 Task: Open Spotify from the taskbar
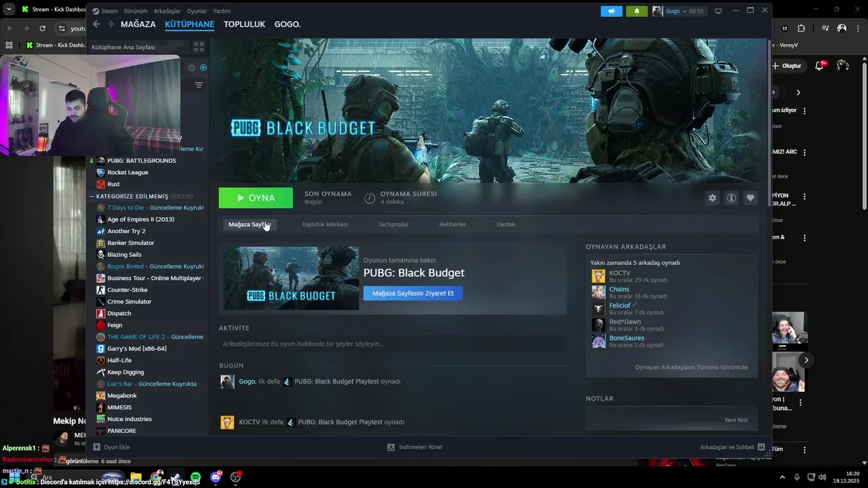point(196,477)
